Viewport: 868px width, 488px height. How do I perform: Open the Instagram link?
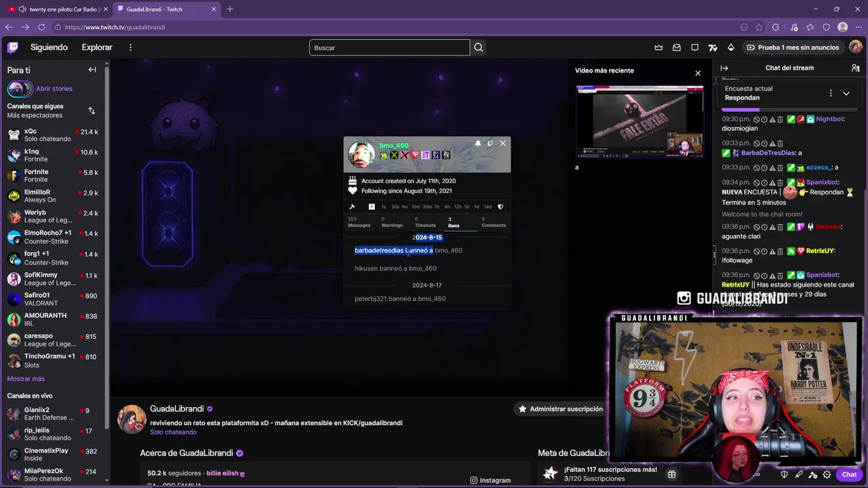click(490, 480)
